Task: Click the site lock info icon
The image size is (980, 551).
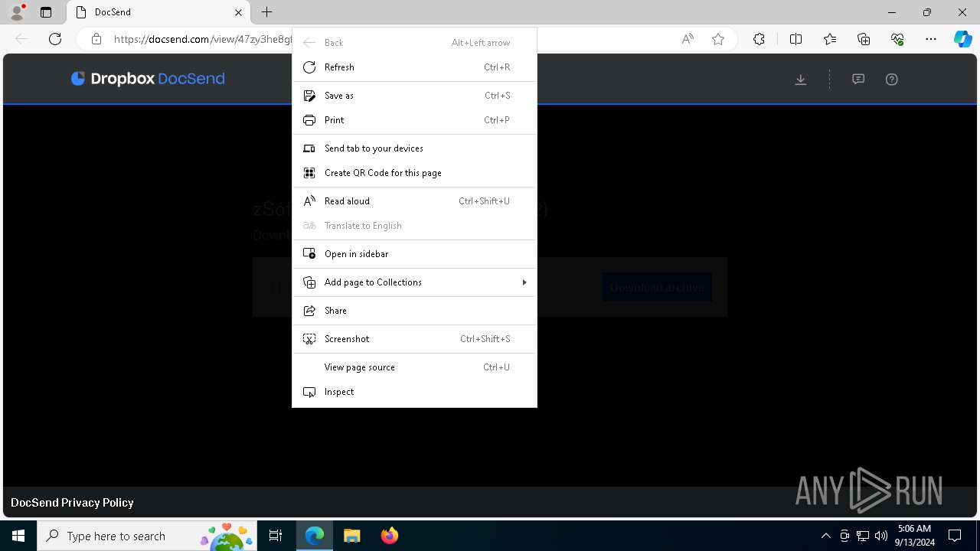Action: click(x=96, y=39)
